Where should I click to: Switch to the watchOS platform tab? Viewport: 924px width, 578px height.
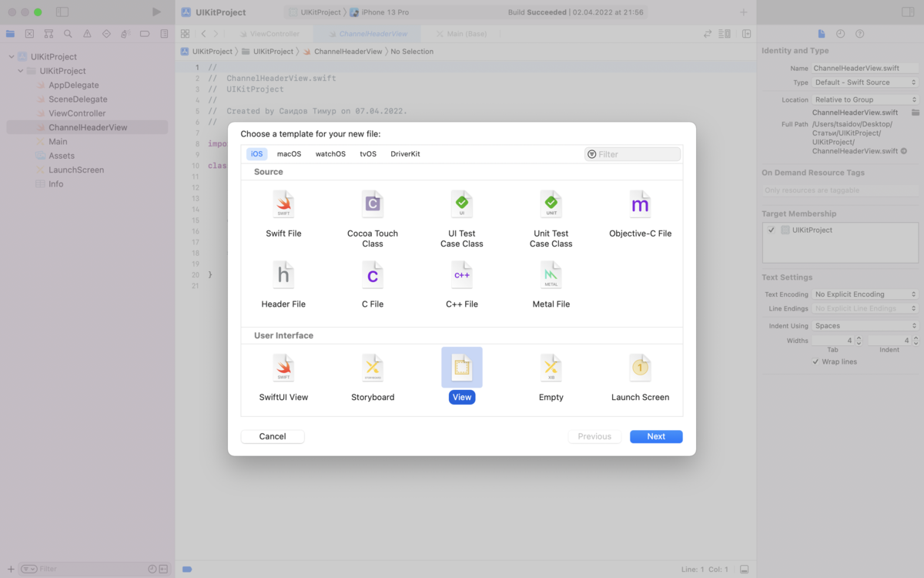(330, 154)
